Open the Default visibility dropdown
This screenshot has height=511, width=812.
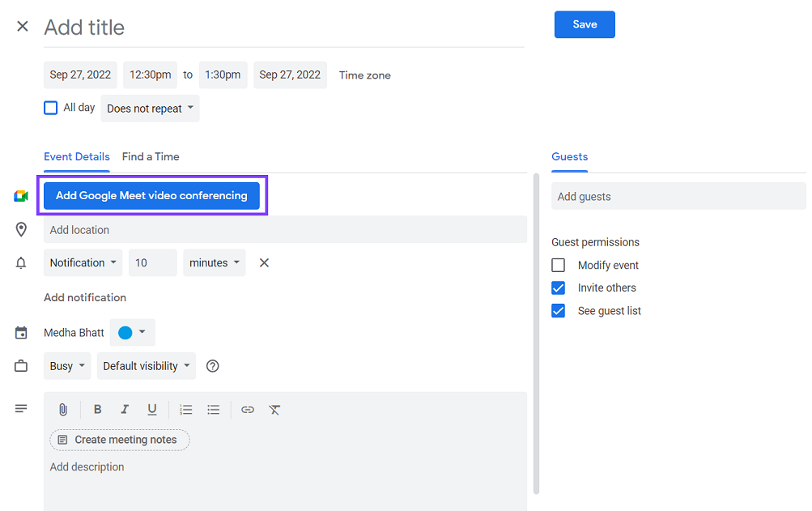coord(146,365)
